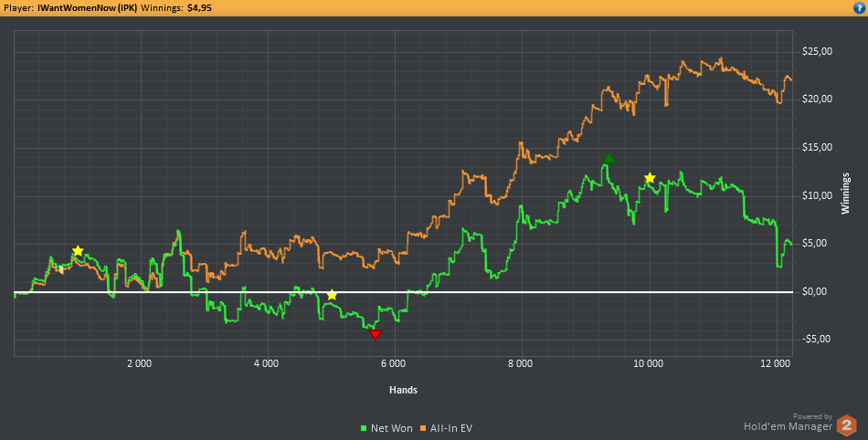868x440 pixels.
Task: Toggle the All-In EV series label
Action: click(452, 427)
